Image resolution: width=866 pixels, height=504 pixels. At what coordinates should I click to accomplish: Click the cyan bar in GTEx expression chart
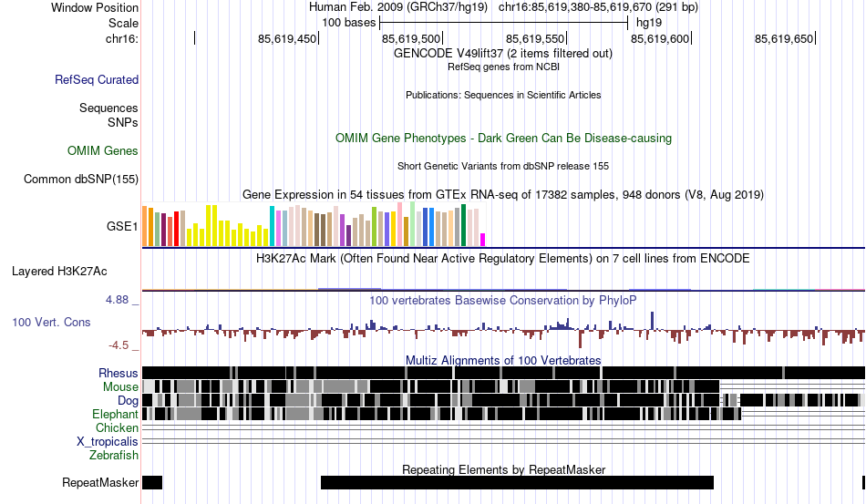[272, 226]
